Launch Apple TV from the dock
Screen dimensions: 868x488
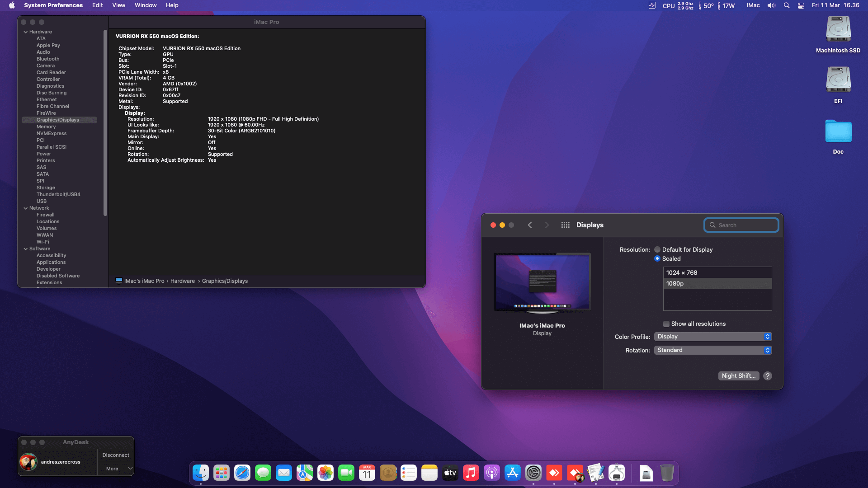click(x=450, y=473)
